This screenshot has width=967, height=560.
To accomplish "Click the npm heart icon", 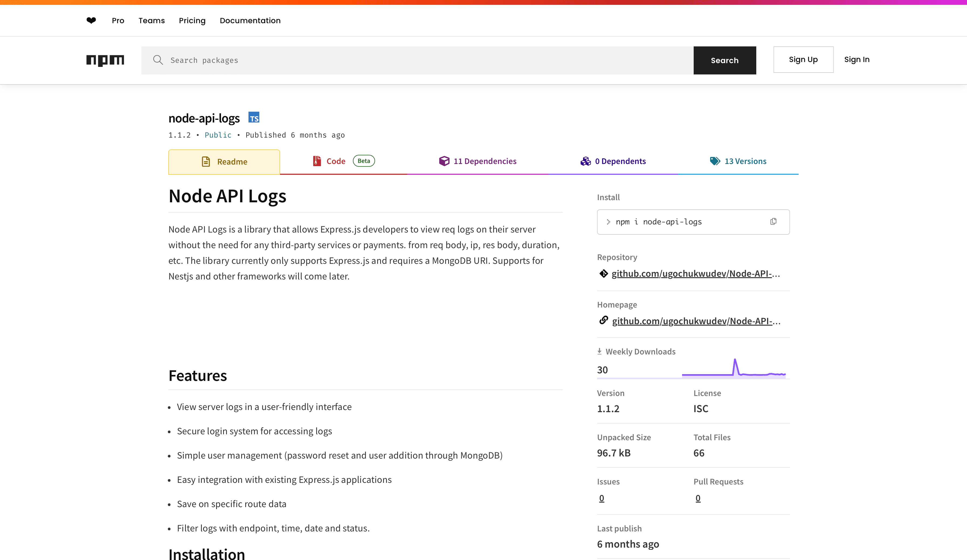I will (91, 20).
